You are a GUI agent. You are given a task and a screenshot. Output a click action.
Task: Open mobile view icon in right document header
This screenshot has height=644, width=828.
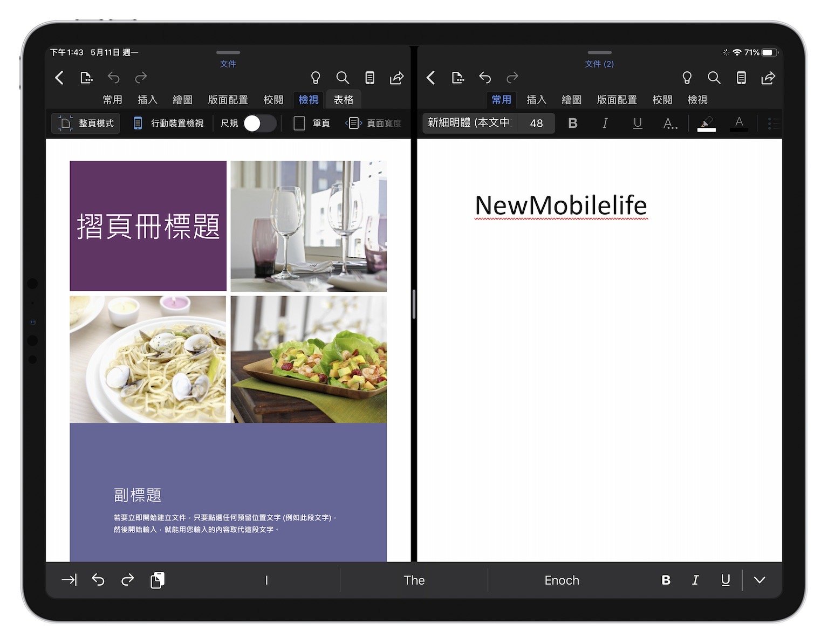(741, 78)
